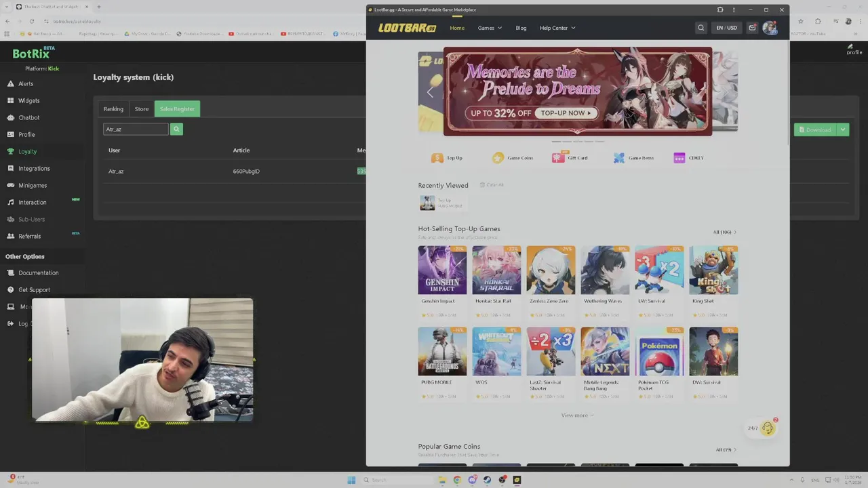868x488 pixels.
Task: Expand the Games menu in LootBar
Action: tap(490, 28)
